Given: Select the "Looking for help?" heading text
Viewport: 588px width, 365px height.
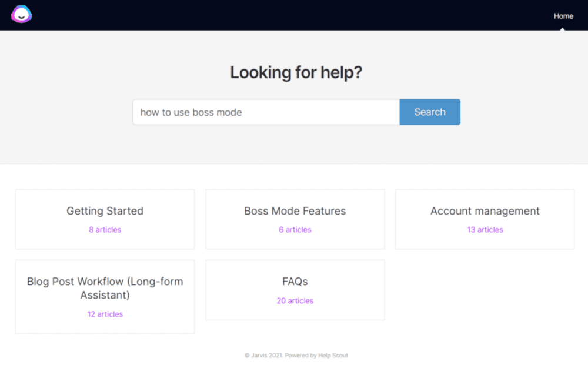Looking at the screenshot, I should 296,72.
